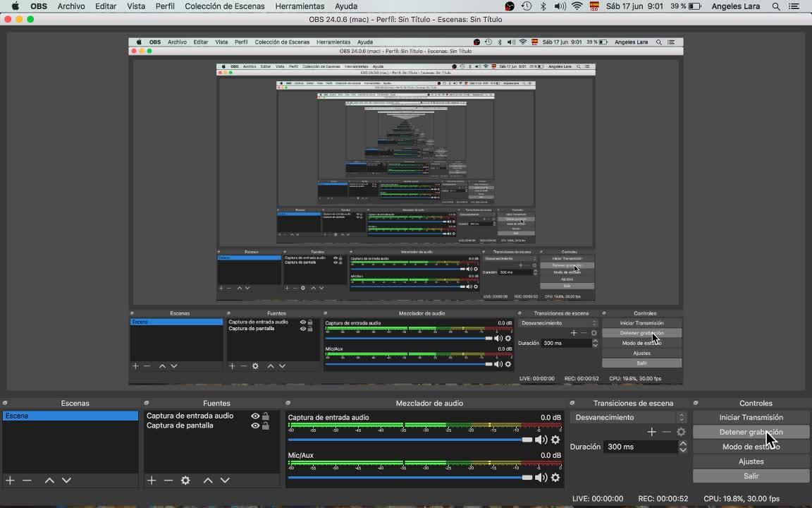Open source properties gear in Fuentes dock
The width and height of the screenshot is (812, 508).
(x=185, y=480)
